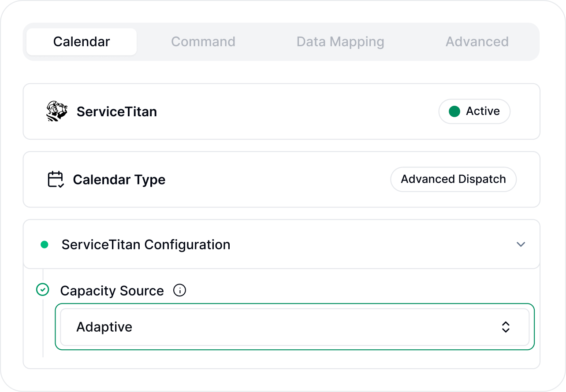Click the ServiceTitan integration name text

click(x=117, y=112)
